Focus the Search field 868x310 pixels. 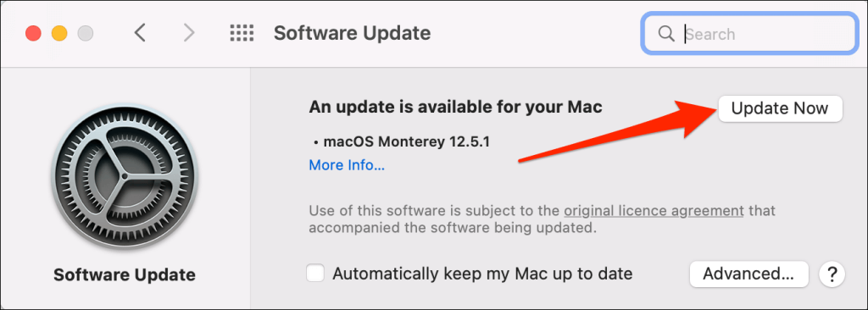click(749, 34)
